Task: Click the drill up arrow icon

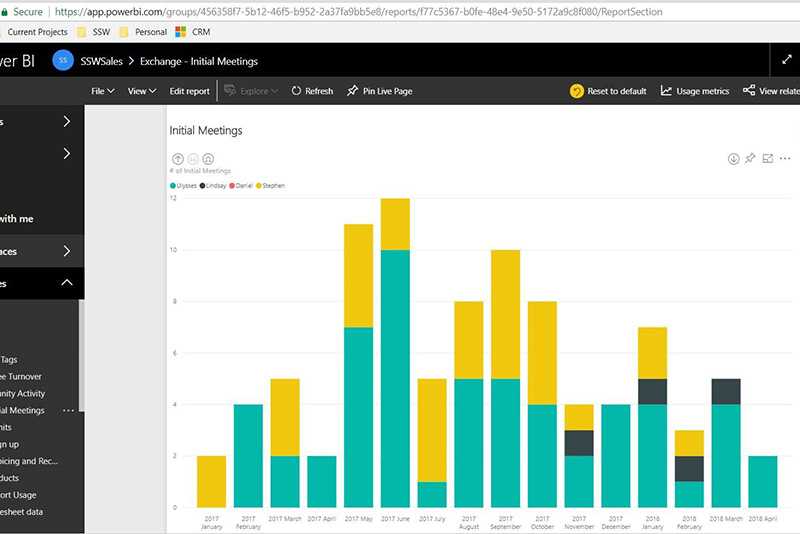Action: click(178, 159)
